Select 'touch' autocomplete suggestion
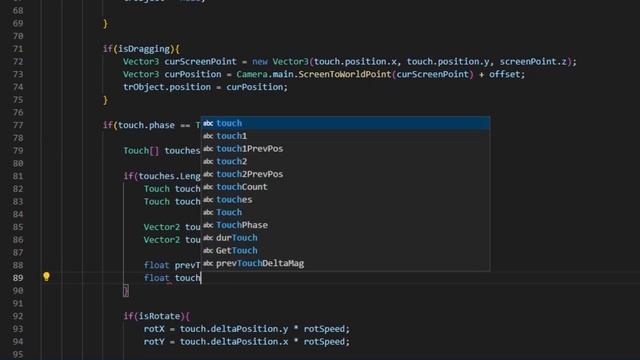 pyautogui.click(x=345, y=123)
